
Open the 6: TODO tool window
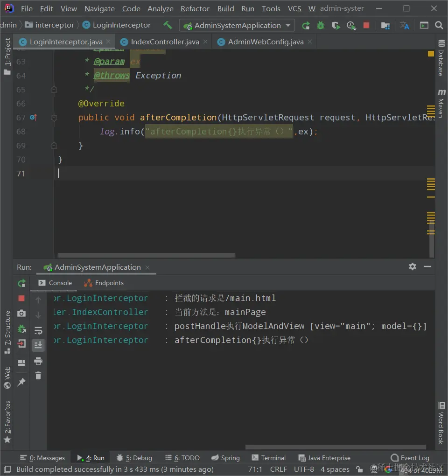tap(182, 458)
